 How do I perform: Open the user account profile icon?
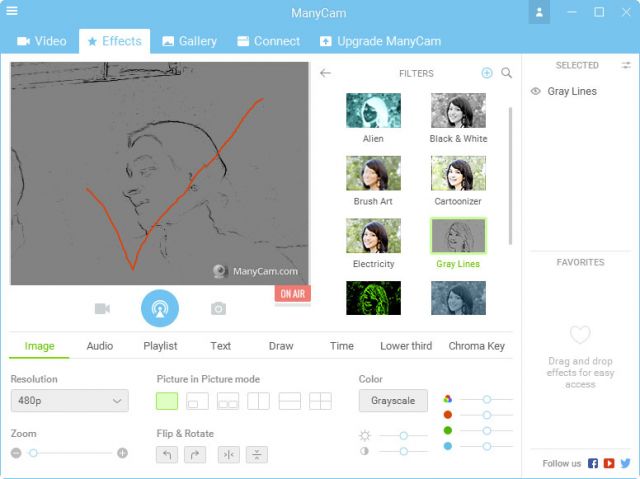click(x=539, y=12)
